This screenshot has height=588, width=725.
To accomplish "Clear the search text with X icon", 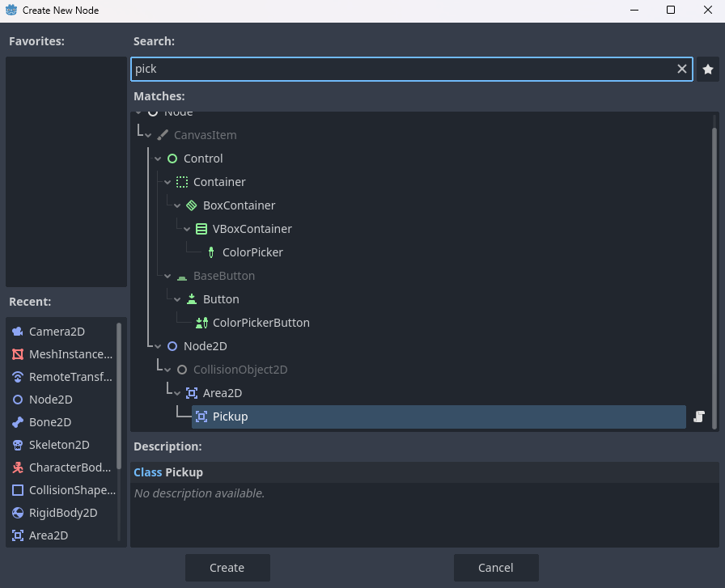I will pos(682,70).
